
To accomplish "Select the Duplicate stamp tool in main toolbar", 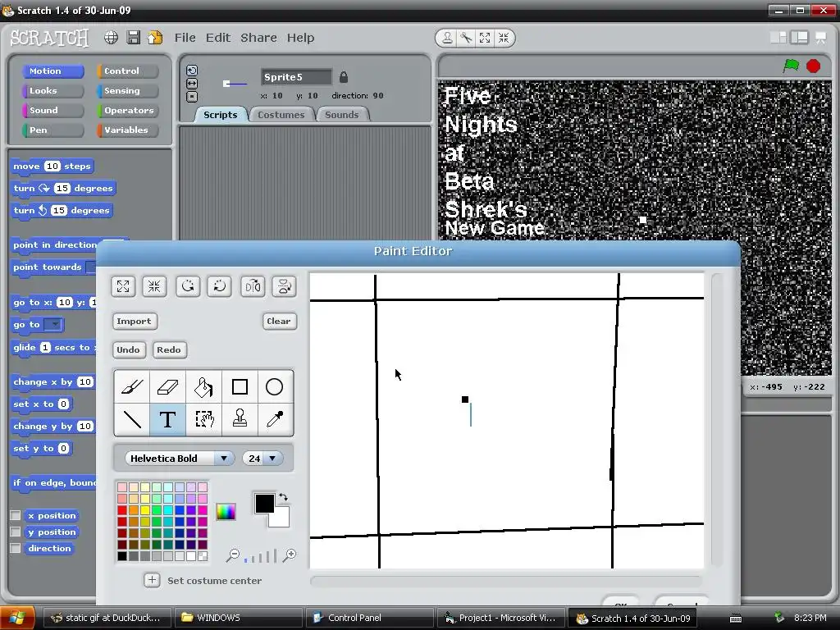I will [x=447, y=38].
